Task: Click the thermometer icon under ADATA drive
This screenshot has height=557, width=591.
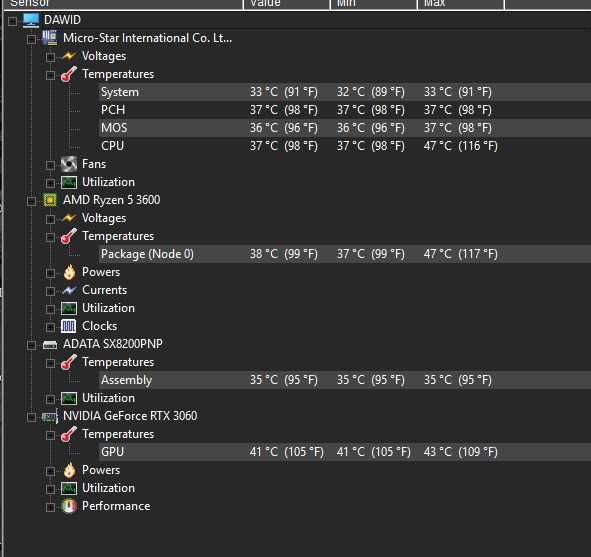Action: click(69, 362)
